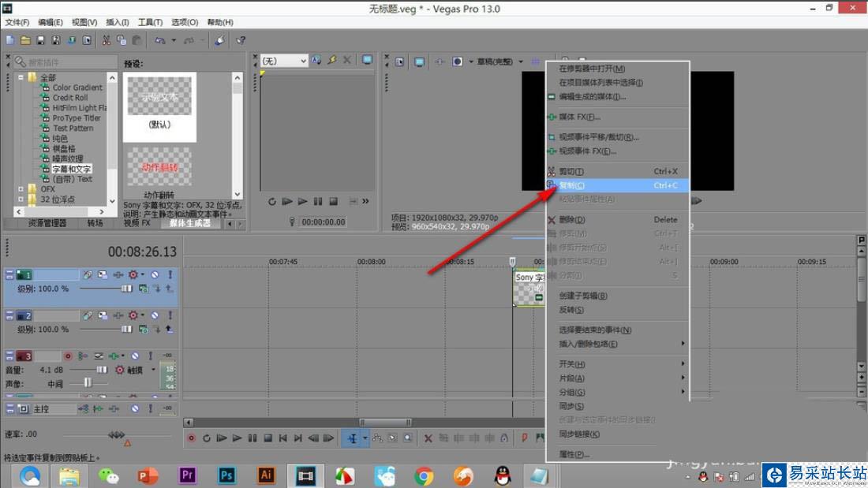Viewport: 868px width, 488px height.
Task: Click Go to End in timeline transport
Action: (297, 438)
